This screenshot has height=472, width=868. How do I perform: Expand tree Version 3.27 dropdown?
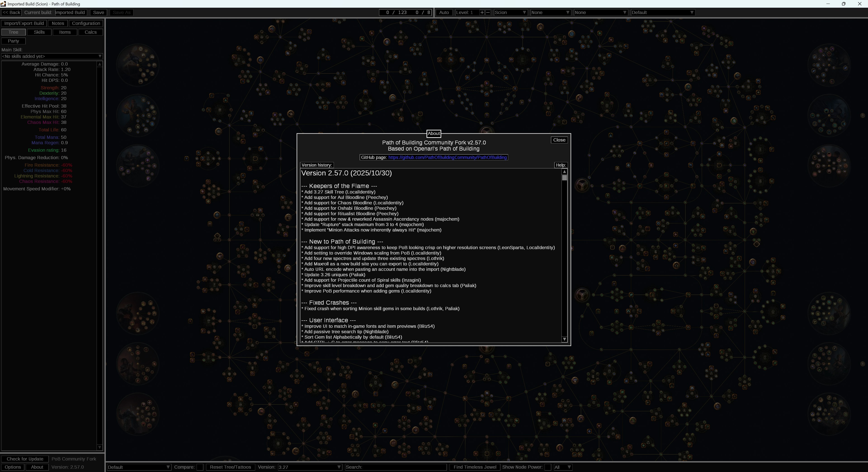coord(309,467)
